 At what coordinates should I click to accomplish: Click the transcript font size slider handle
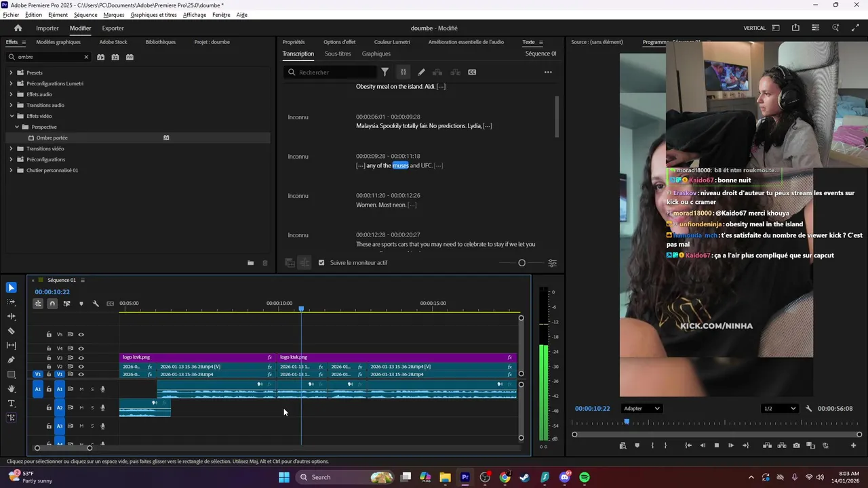pos(521,263)
